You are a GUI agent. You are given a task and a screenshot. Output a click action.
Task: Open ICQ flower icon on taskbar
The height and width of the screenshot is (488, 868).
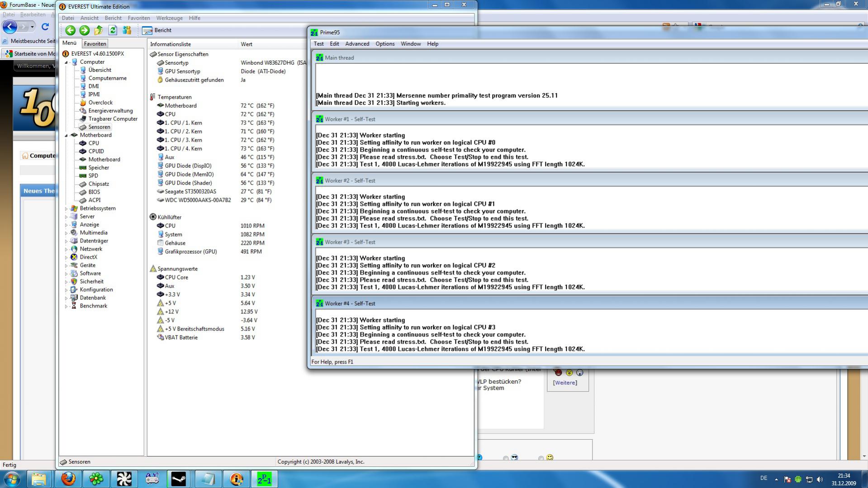[x=96, y=479]
